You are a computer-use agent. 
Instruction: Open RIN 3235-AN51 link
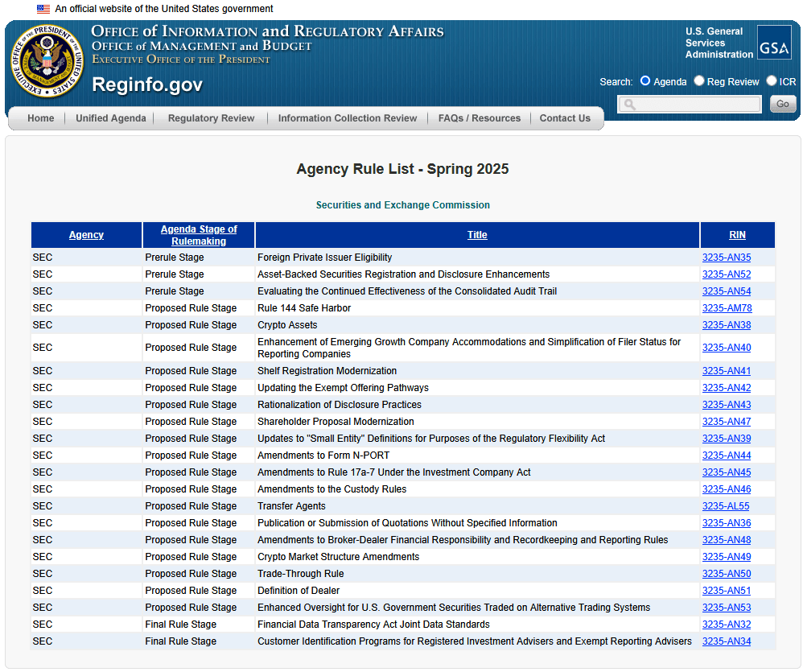[727, 591]
